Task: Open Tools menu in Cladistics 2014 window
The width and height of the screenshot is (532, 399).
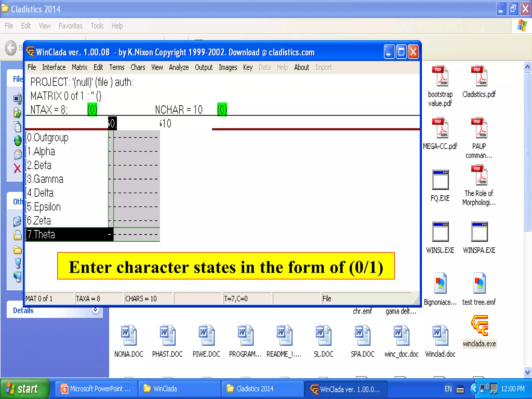Action: (x=97, y=26)
